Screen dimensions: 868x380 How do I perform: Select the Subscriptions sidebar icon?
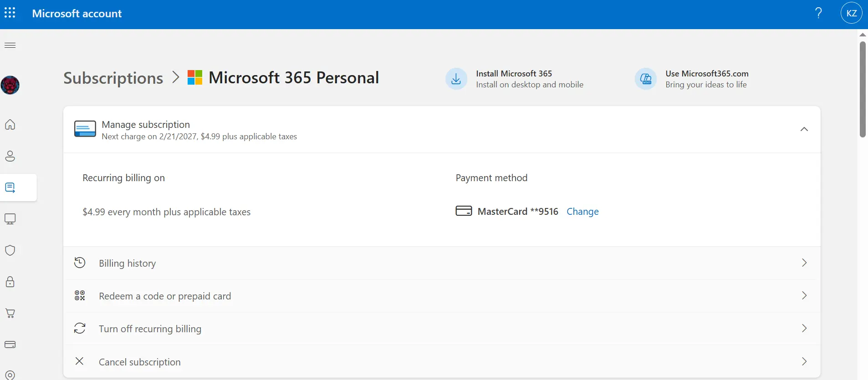10,187
